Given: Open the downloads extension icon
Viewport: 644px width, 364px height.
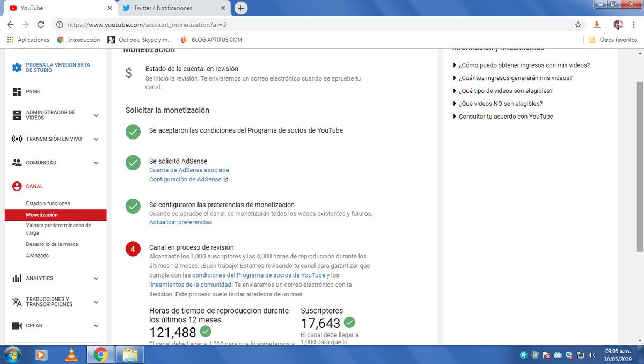Looking at the screenshot, I should [x=597, y=25].
